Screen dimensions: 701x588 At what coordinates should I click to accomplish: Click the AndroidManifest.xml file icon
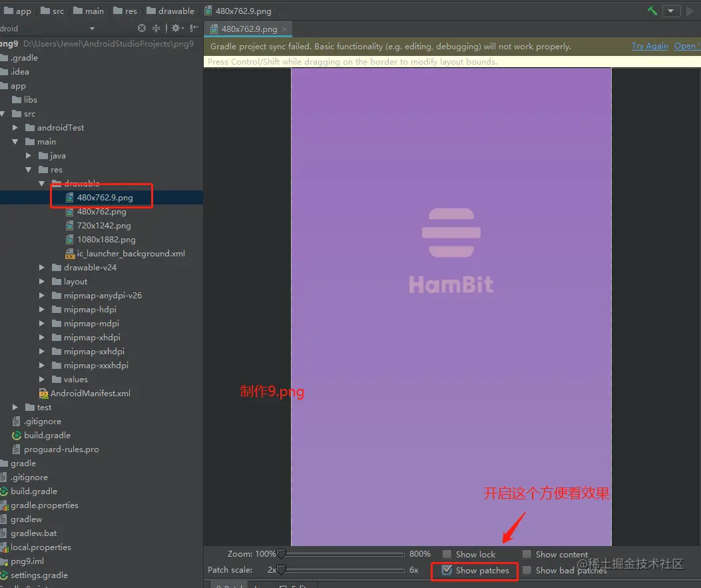coord(43,394)
